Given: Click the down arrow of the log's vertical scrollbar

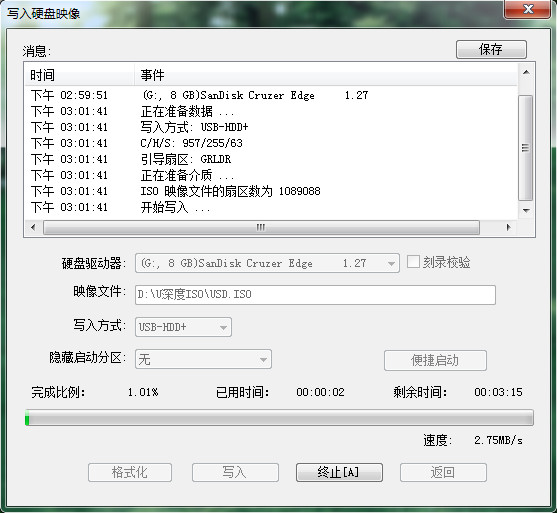Looking at the screenshot, I should [x=526, y=210].
